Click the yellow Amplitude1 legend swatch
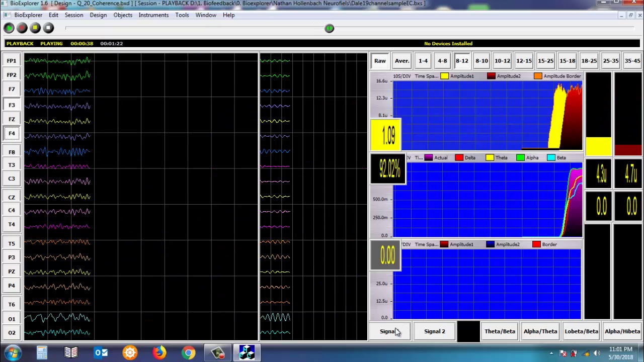The height and width of the screenshot is (362, 644). coord(444,76)
